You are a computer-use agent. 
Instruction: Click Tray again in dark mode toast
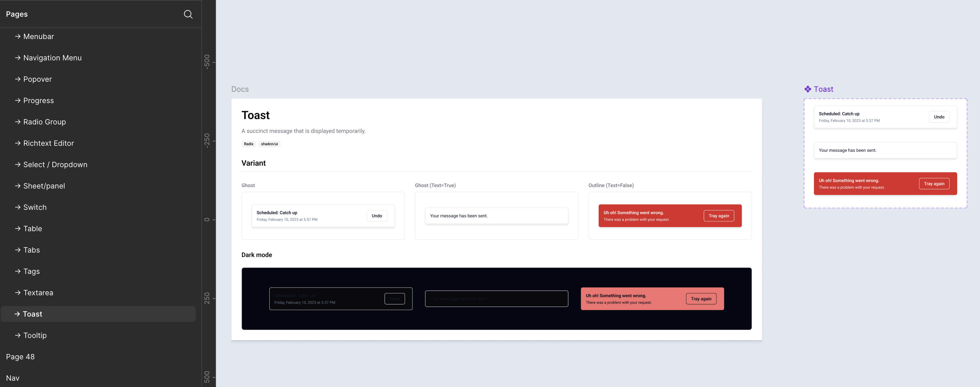(701, 299)
